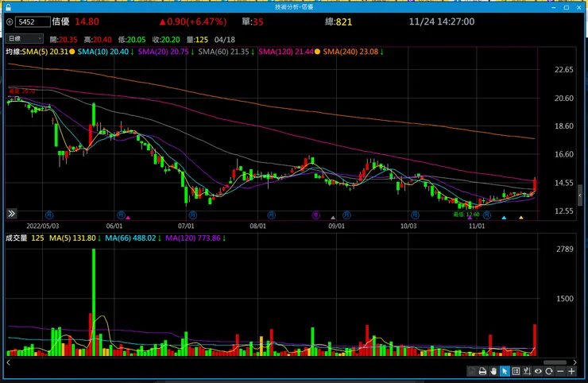This screenshot has width=588, height=383.
Task: Maximize the 技術分析-信優 window
Action: pyautogui.click(x=567, y=7)
